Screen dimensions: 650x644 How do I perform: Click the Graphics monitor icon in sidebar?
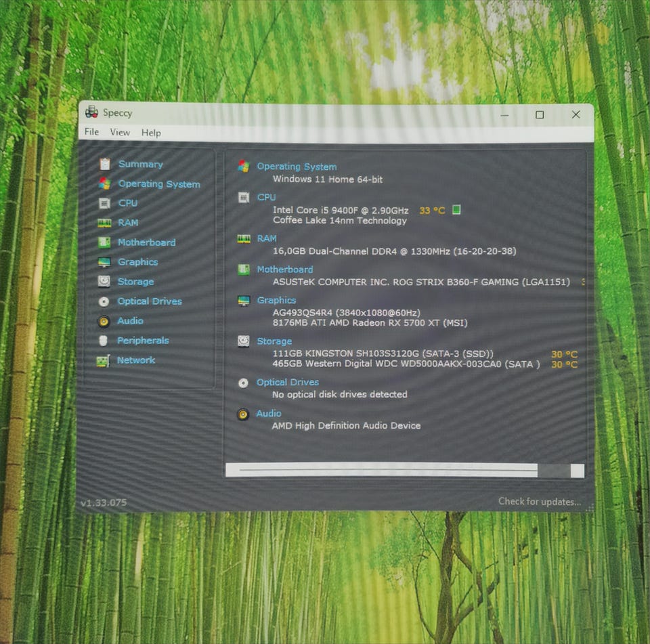104,262
